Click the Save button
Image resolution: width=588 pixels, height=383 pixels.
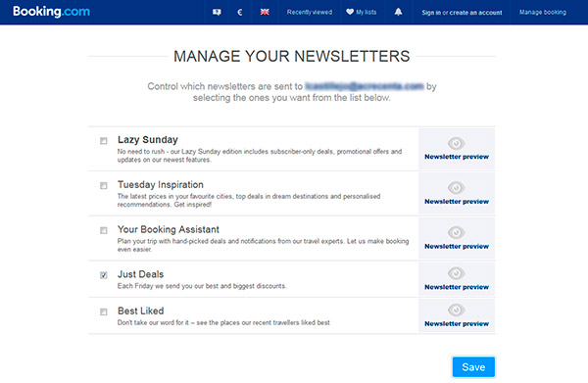click(x=473, y=367)
